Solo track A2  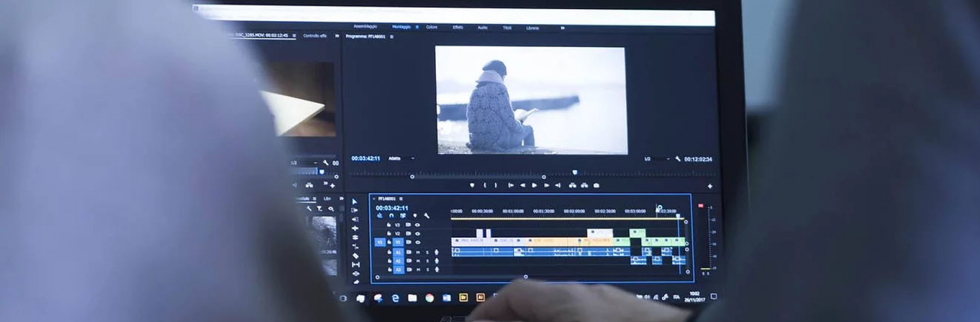point(427,261)
